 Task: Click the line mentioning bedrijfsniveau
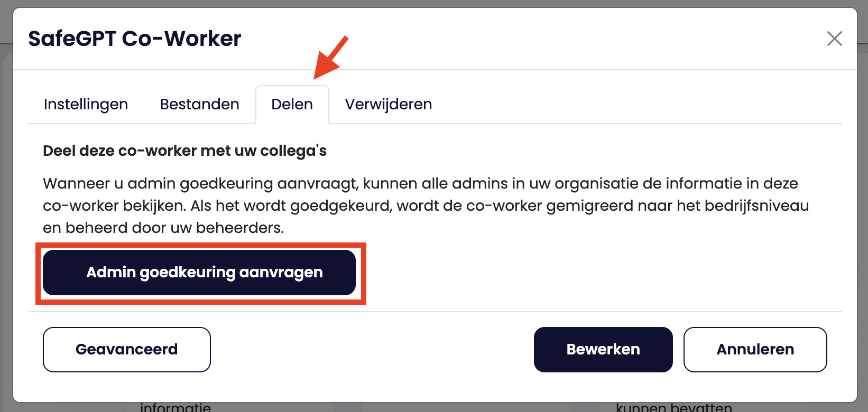(426, 206)
